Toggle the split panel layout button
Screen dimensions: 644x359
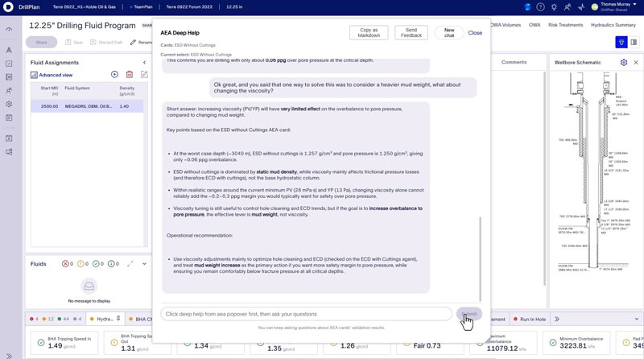pyautogui.click(x=634, y=42)
